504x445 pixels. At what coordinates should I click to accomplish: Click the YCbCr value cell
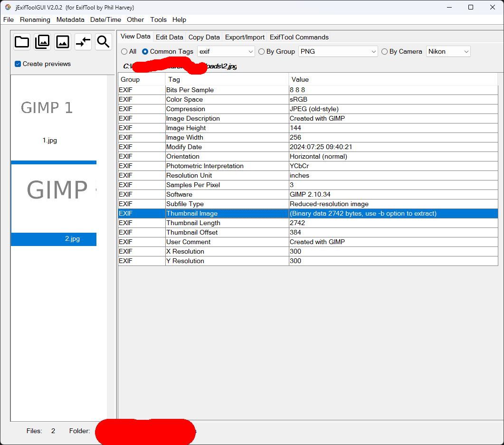click(x=393, y=166)
